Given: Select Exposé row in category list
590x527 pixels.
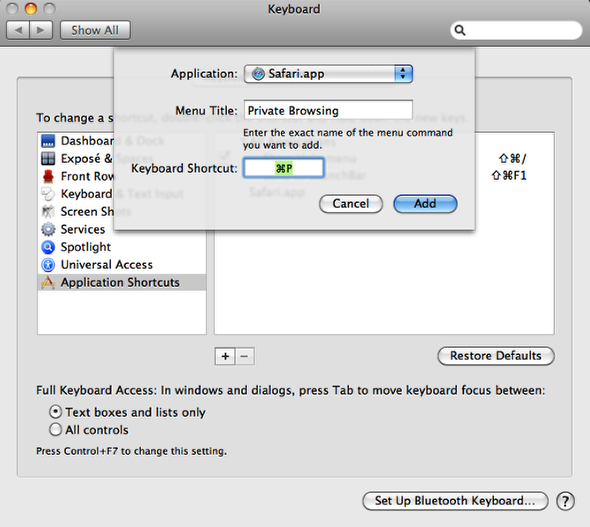Looking at the screenshot, I should click(x=77, y=159).
